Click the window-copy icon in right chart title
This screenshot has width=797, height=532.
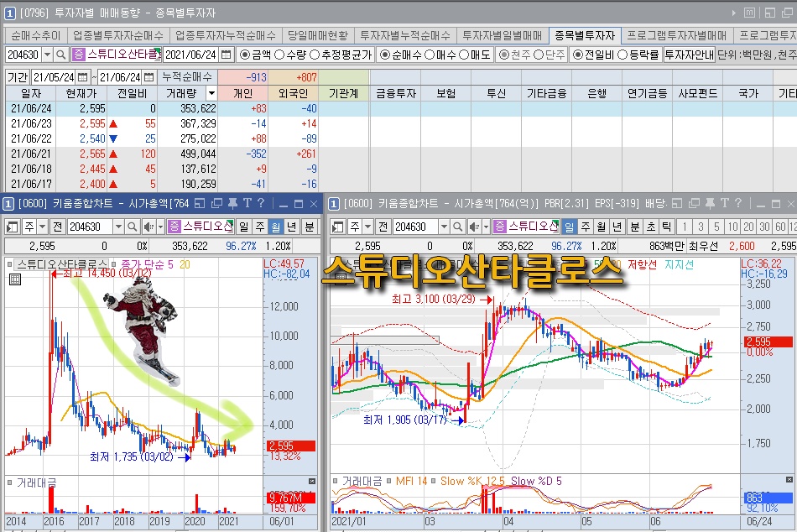(x=694, y=204)
